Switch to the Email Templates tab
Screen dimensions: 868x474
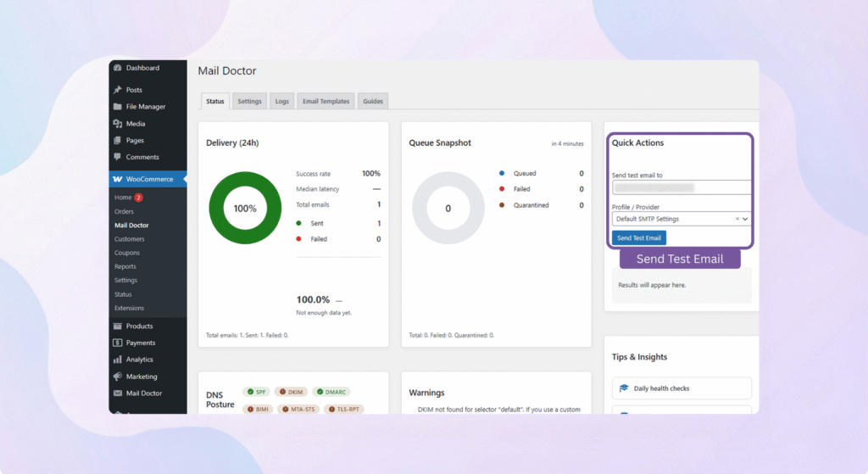325,101
